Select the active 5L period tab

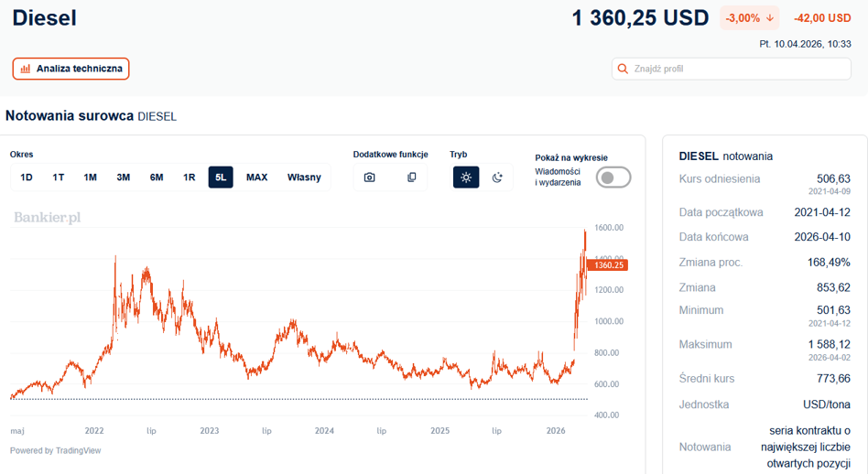pyautogui.click(x=221, y=177)
